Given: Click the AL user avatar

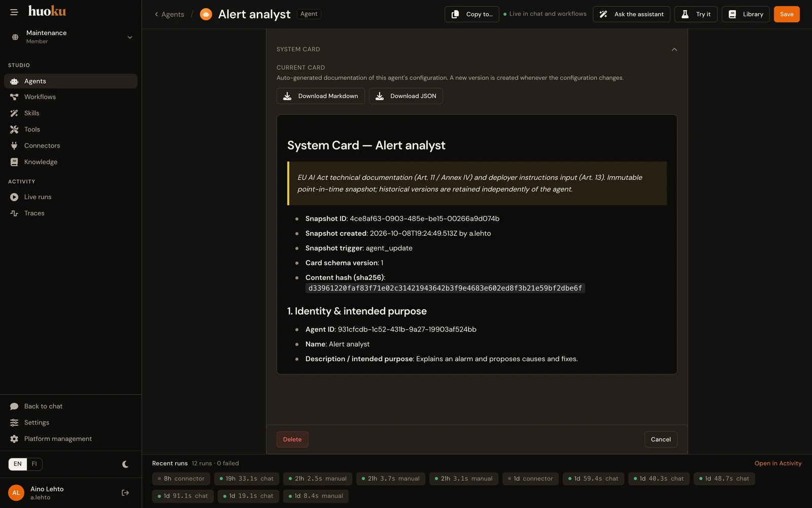Looking at the screenshot, I should click(x=16, y=493).
